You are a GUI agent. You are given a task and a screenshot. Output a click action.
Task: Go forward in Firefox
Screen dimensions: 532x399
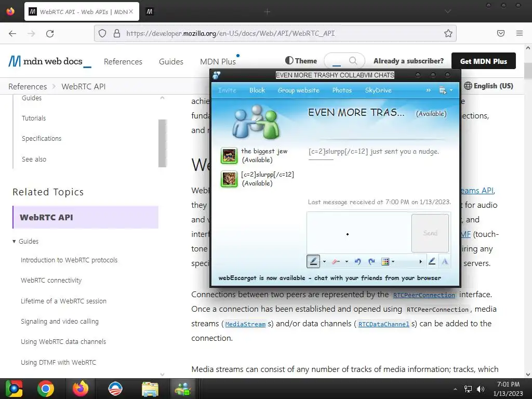(31, 33)
